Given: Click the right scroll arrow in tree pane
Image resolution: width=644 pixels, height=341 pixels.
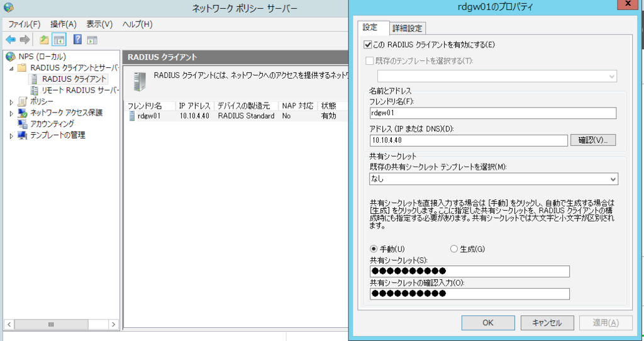Looking at the screenshot, I should [113, 324].
